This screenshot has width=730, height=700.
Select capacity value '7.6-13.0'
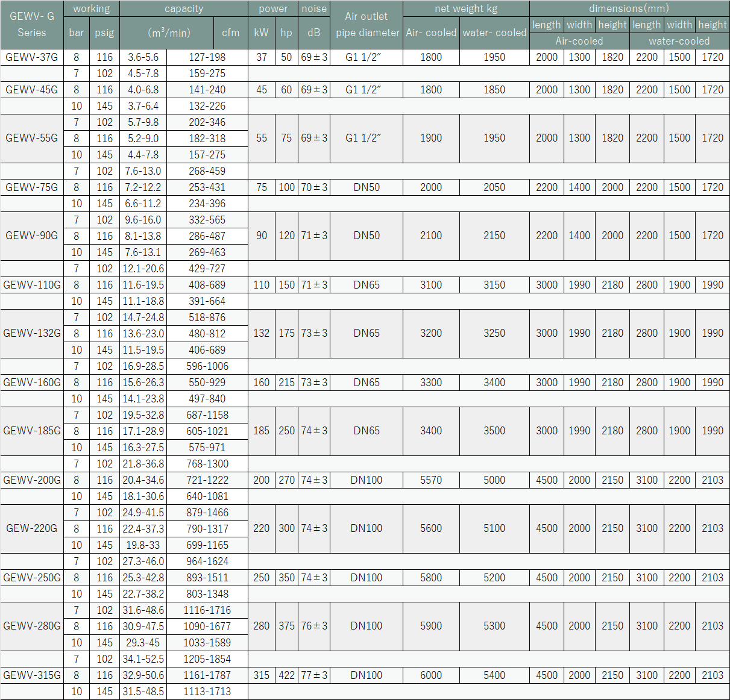pyautogui.click(x=143, y=171)
